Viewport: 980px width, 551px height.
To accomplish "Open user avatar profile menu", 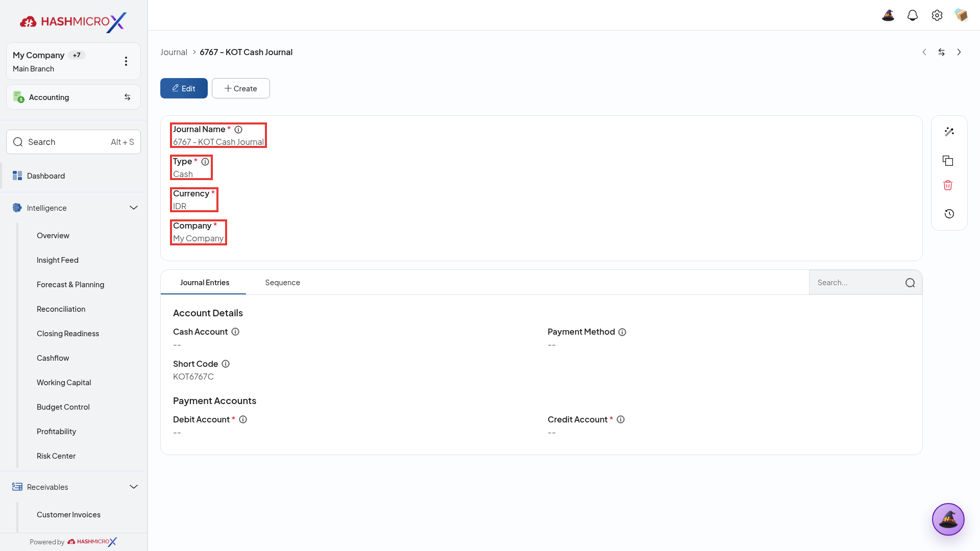I will [962, 15].
